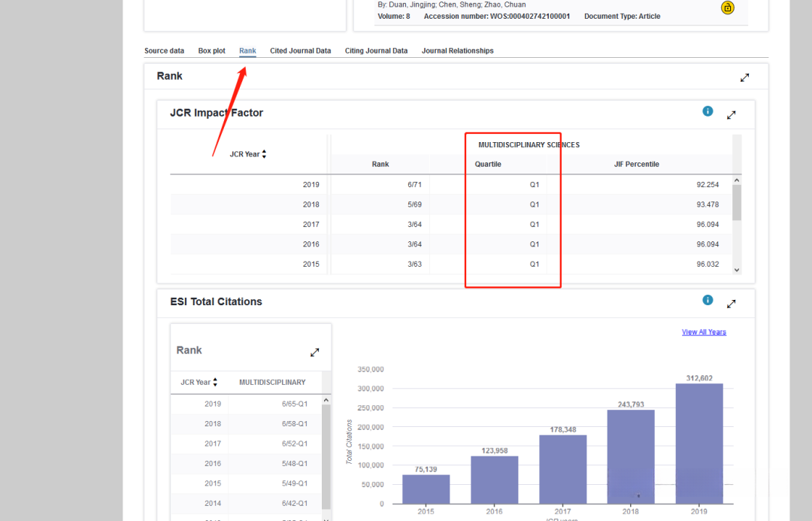812x521 pixels.
Task: Click the MULTIDISCIPLINARY SCIENCES category header
Action: click(x=529, y=145)
